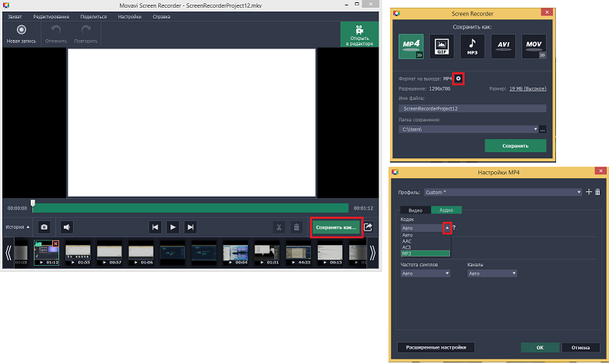Screen dimensions: 609x364
Task: Browse save folder with ellipsis button
Action: click(x=543, y=129)
